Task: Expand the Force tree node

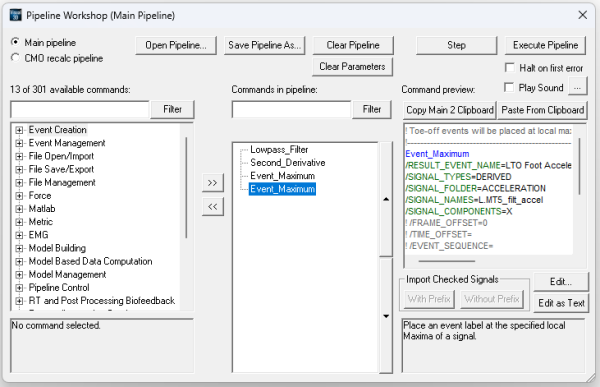Action: tap(19, 196)
